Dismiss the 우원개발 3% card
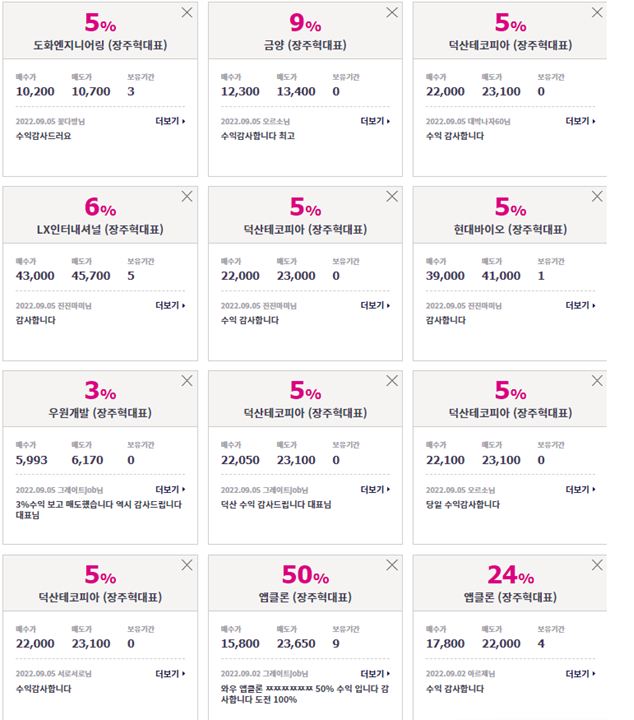This screenshot has height=720, width=634. (187, 381)
